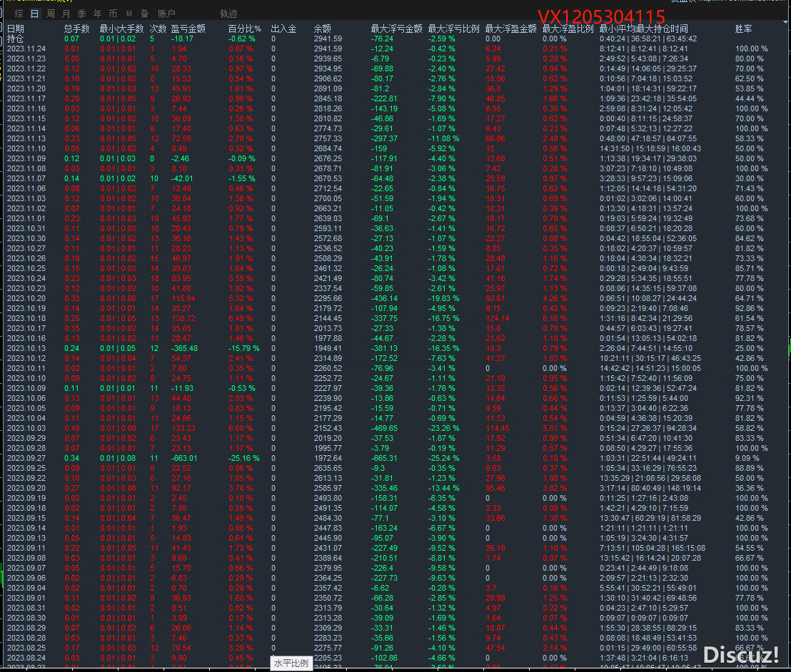The width and height of the screenshot is (791, 672).
Task: Switch to the 季 (quarterly) tab
Action: pyautogui.click(x=81, y=14)
